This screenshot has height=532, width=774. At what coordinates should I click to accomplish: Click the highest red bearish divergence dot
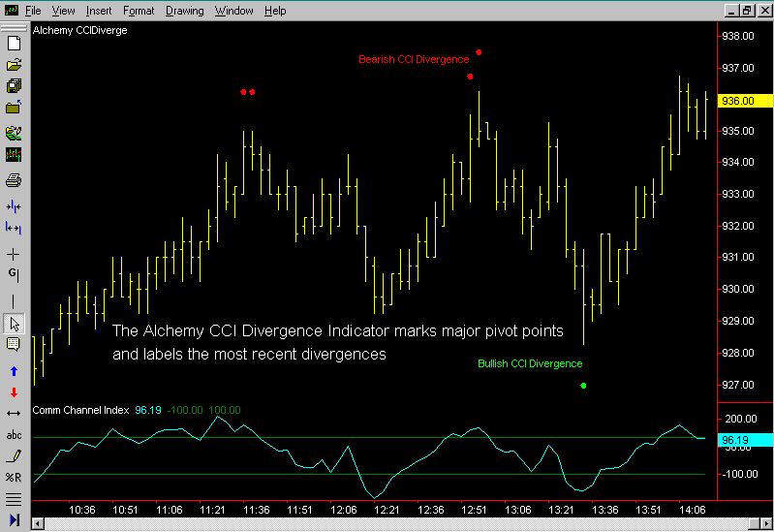(479, 52)
